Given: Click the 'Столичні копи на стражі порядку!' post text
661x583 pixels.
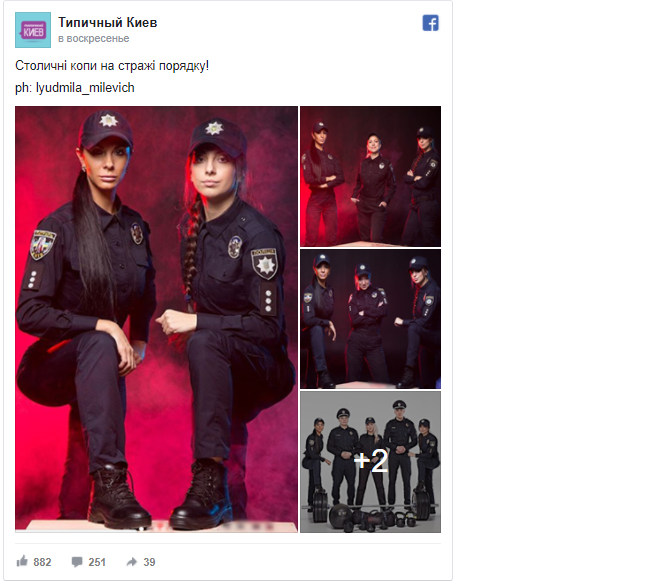Looking at the screenshot, I should coord(112,66).
